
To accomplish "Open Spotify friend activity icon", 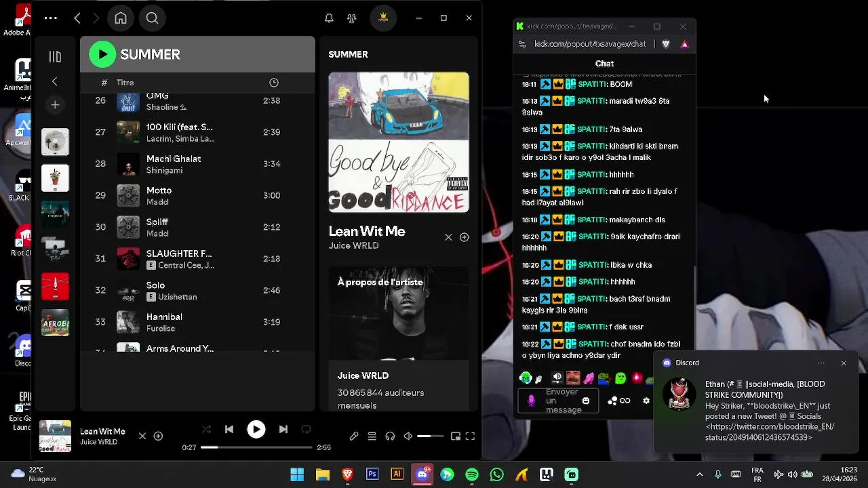I will click(351, 18).
